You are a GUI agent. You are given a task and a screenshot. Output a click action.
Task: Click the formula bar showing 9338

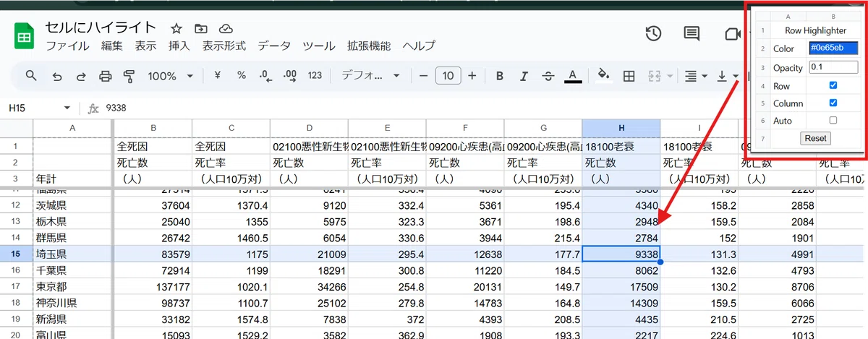(x=485, y=108)
